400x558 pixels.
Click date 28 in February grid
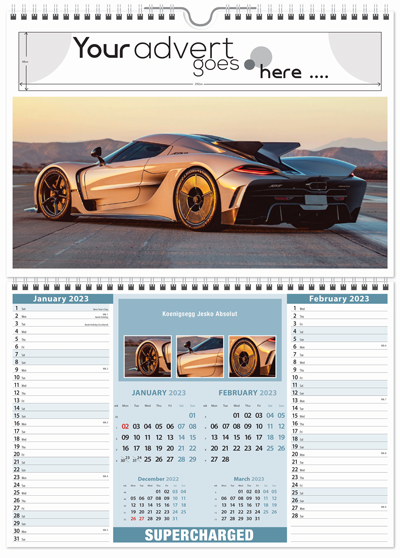[226, 459]
